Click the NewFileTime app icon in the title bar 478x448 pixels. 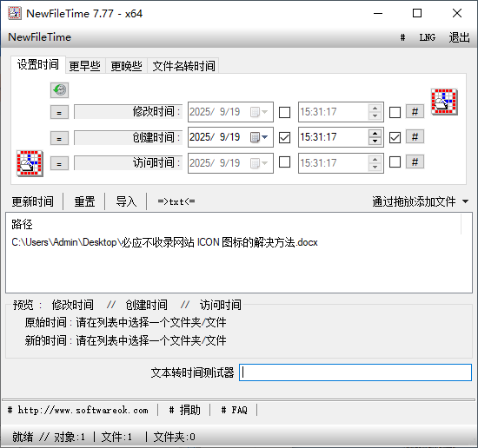[x=15, y=13]
